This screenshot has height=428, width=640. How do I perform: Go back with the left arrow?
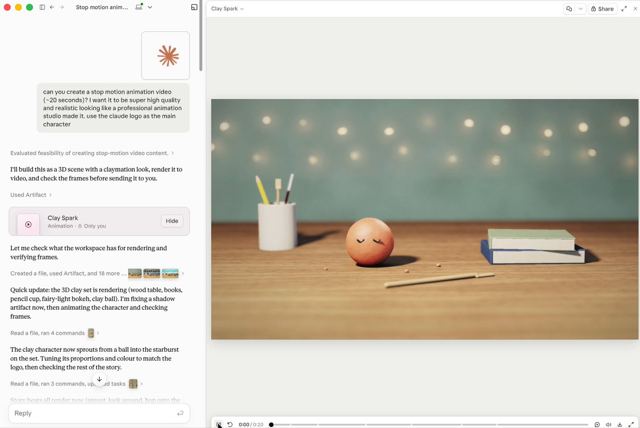[x=52, y=7]
